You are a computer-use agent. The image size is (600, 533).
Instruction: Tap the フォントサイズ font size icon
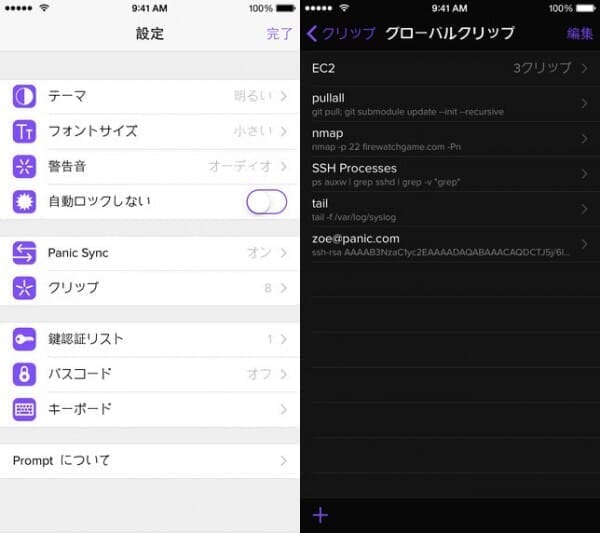point(24,131)
